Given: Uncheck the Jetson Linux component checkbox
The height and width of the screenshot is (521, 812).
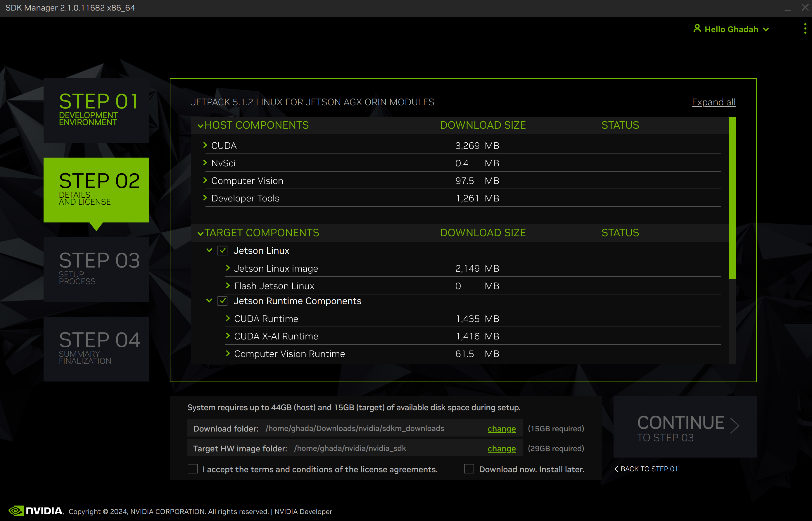Looking at the screenshot, I should 222,251.
